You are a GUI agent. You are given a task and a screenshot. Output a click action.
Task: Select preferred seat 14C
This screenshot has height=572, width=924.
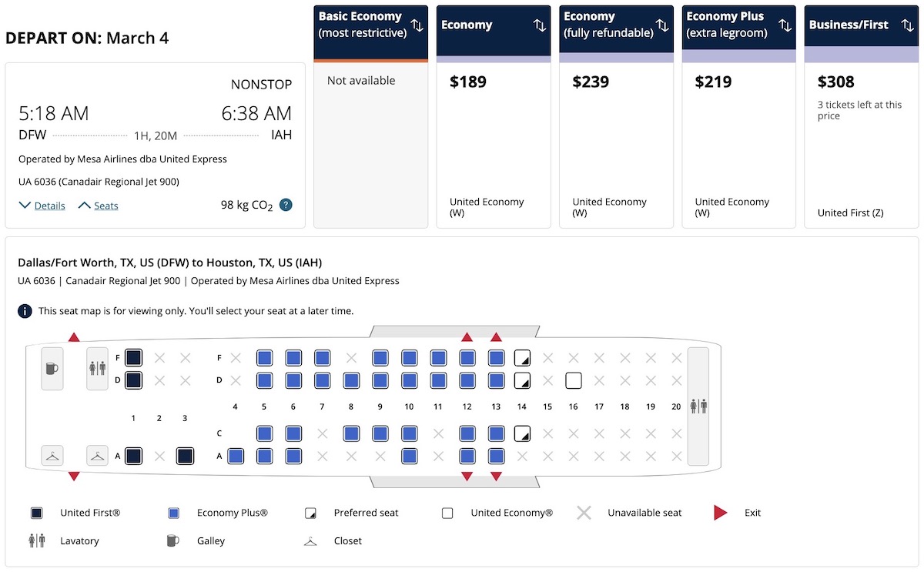pos(522,433)
